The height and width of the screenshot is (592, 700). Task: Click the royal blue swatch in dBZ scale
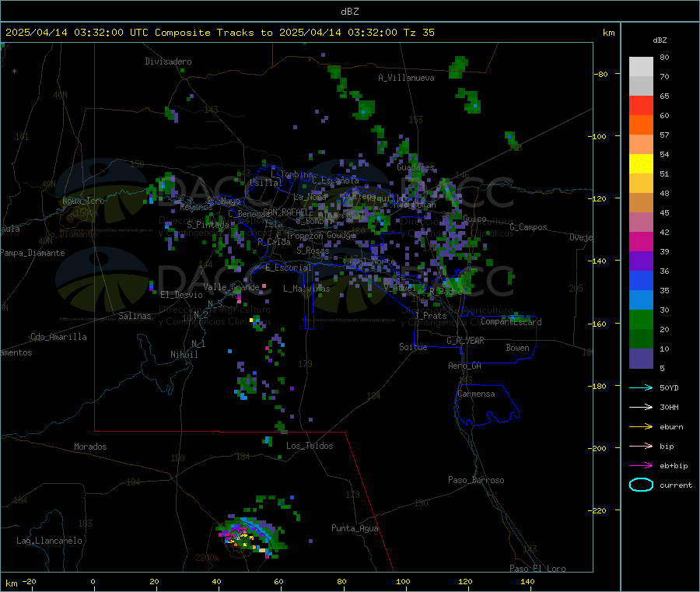coord(641,280)
